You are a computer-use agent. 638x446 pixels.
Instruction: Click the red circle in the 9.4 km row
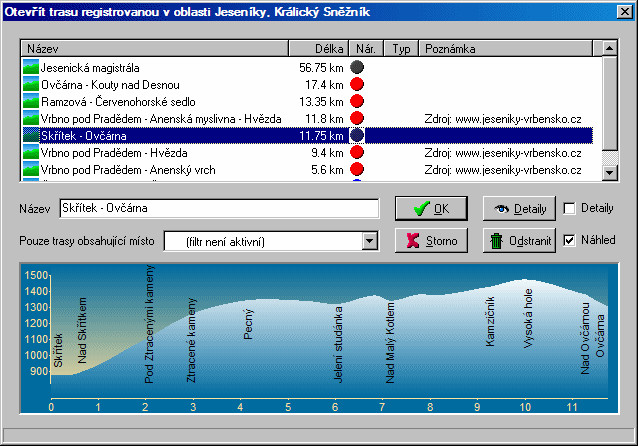357,152
